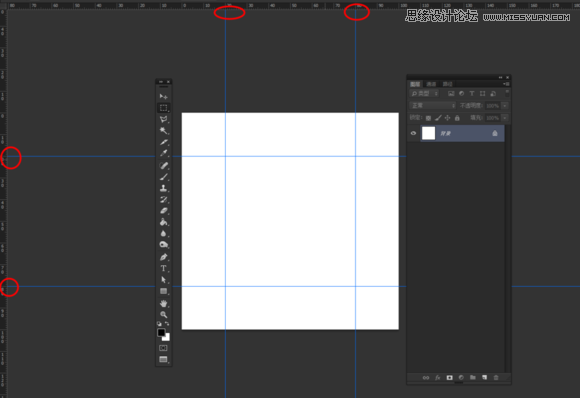This screenshot has width=580, height=398.
Task: Select the Clone Stamp tool
Action: [163, 188]
